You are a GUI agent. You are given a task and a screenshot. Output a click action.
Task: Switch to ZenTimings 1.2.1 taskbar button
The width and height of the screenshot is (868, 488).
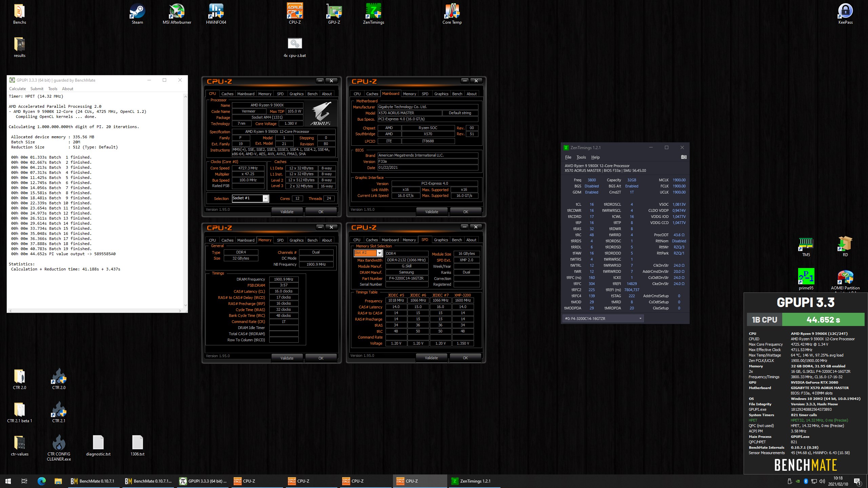[475, 481]
